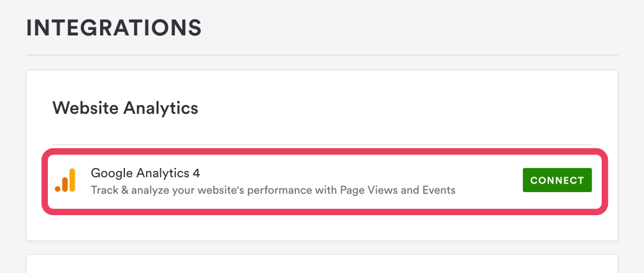The height and width of the screenshot is (273, 644).
Task: Click the Website Analytics section heading
Action: (126, 108)
